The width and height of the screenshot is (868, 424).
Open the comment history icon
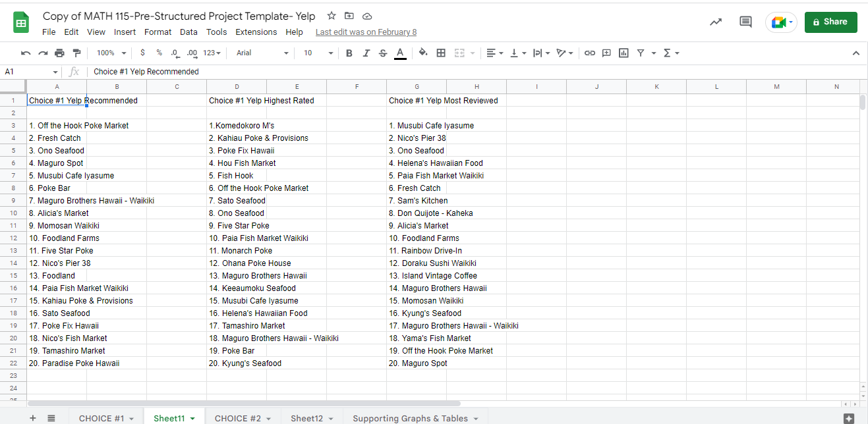click(x=745, y=22)
